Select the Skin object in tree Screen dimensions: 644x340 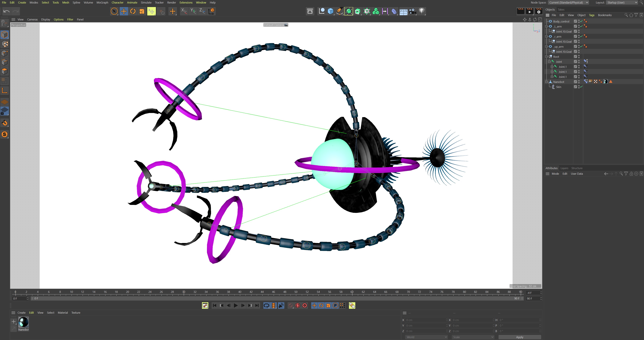[558, 87]
